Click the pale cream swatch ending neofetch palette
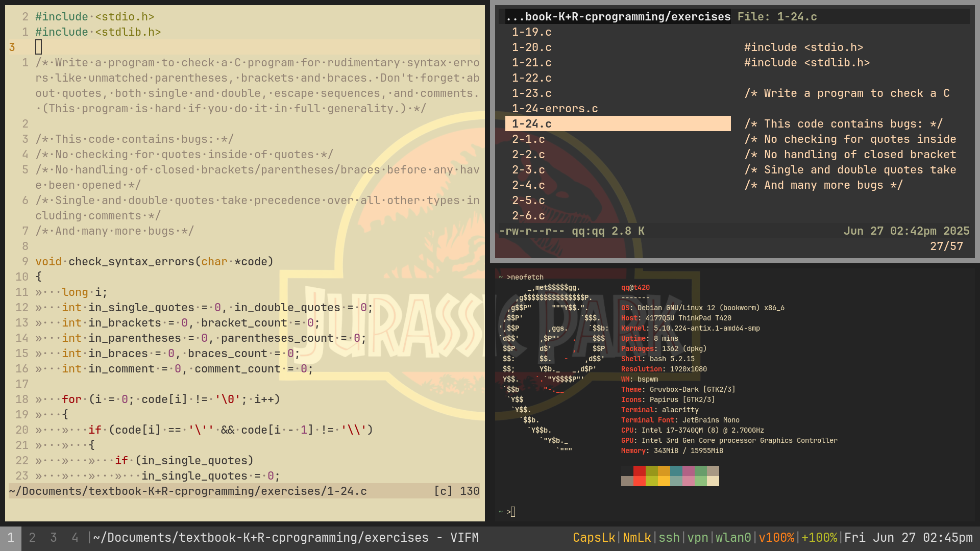Image resolution: width=980 pixels, height=551 pixels. (713, 481)
